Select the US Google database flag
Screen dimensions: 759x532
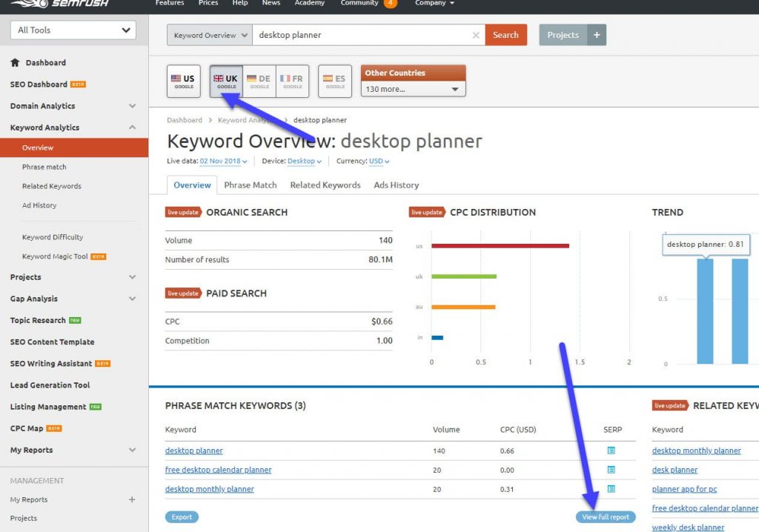click(184, 81)
